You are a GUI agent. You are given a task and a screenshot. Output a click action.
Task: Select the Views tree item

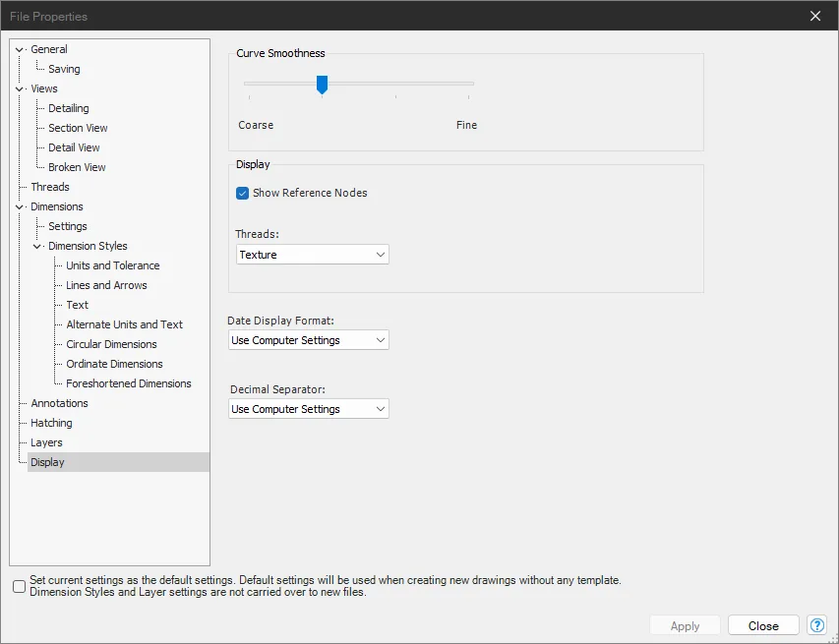tap(44, 88)
